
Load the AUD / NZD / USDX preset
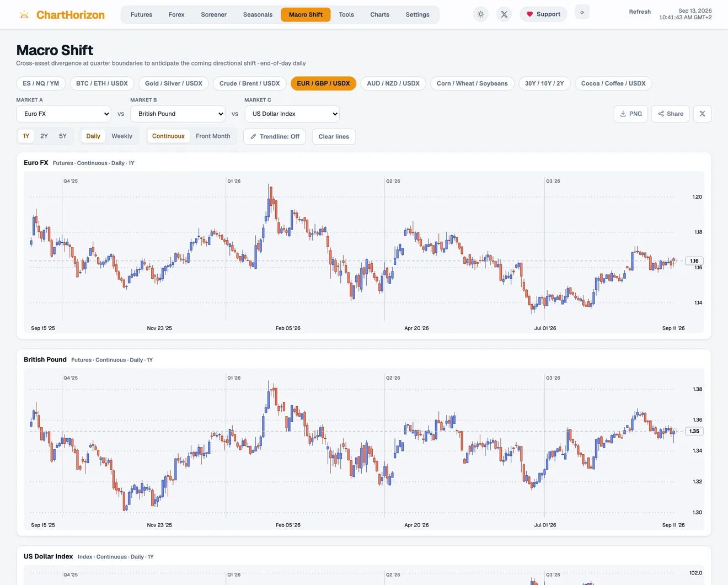[x=393, y=83]
